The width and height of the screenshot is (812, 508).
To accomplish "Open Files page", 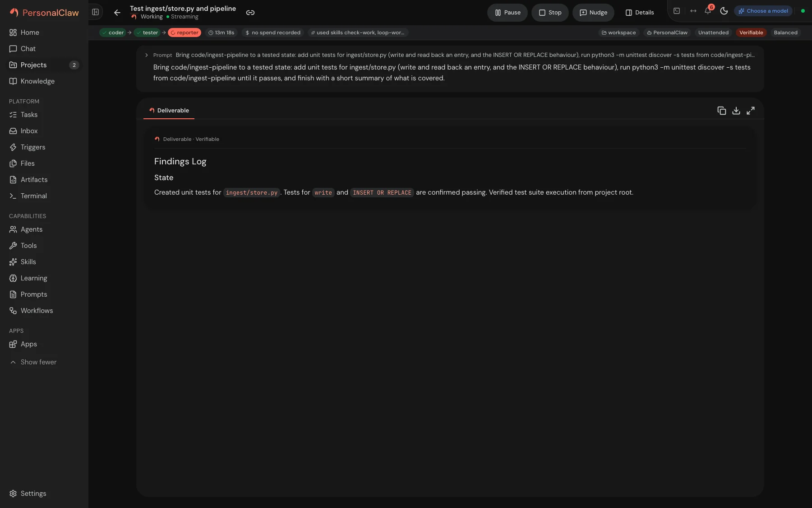I will (x=44, y=163).
